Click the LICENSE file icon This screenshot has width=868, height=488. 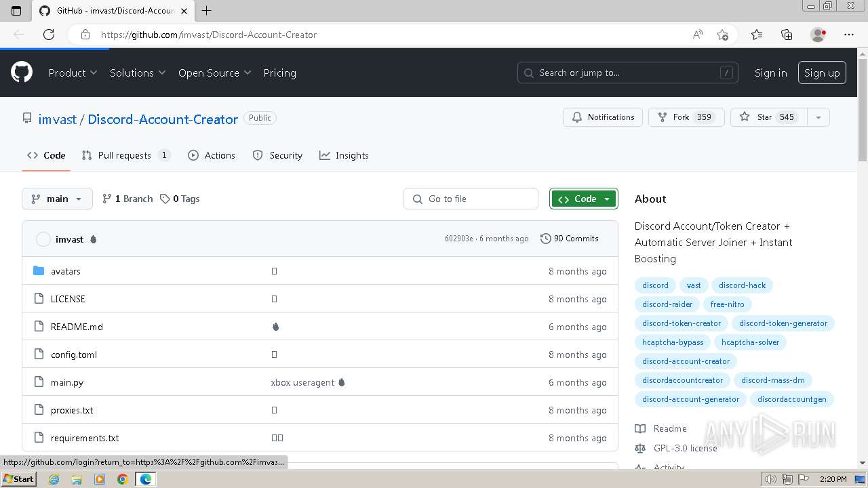click(x=39, y=299)
